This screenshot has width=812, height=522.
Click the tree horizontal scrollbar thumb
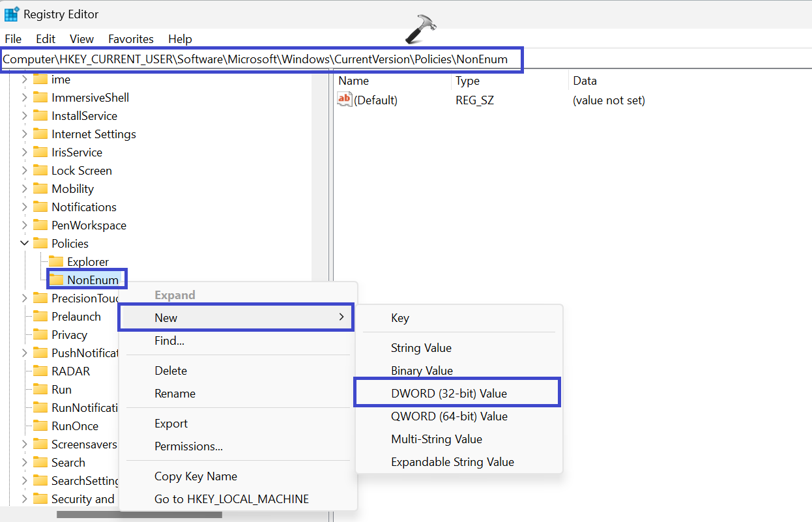(139, 515)
